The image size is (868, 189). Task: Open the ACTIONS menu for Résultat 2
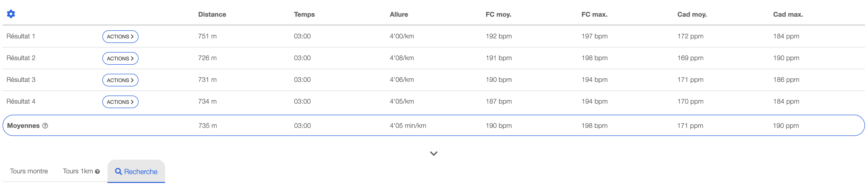pyautogui.click(x=120, y=58)
